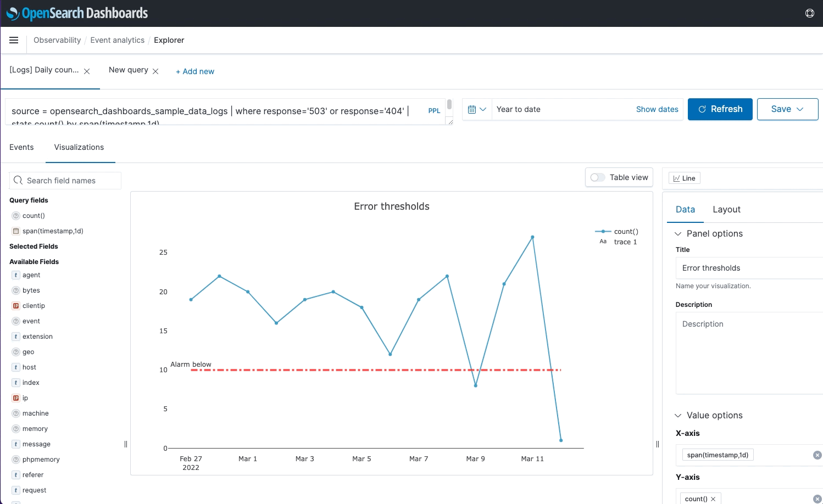Screen dimensions: 823x504
Task: Click the clientip IP type icon
Action: 16,306
